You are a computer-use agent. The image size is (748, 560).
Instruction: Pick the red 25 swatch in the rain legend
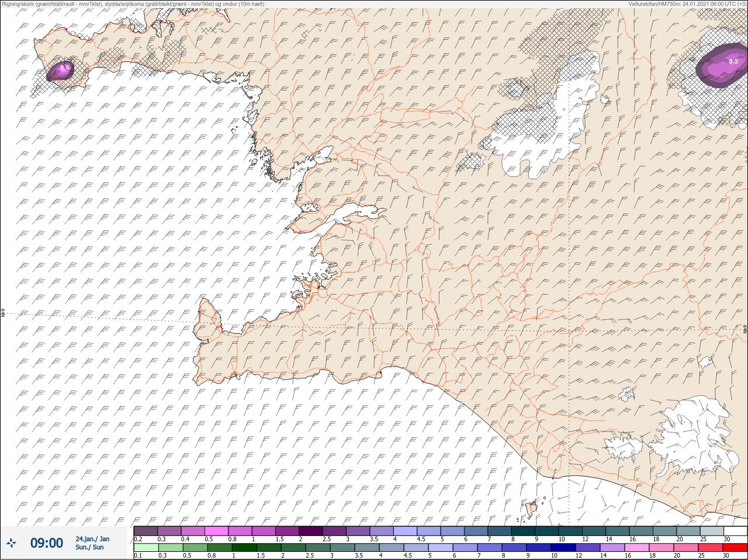click(712, 547)
